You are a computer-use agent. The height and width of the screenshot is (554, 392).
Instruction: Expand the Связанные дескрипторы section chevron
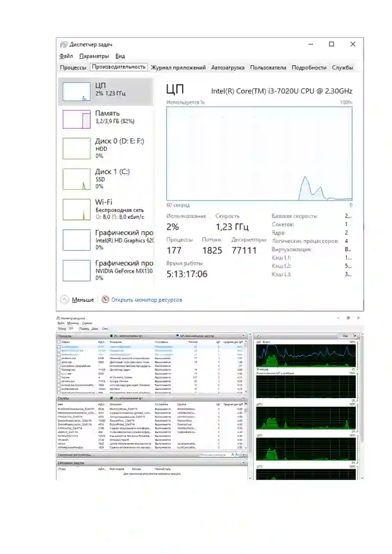tap(243, 455)
